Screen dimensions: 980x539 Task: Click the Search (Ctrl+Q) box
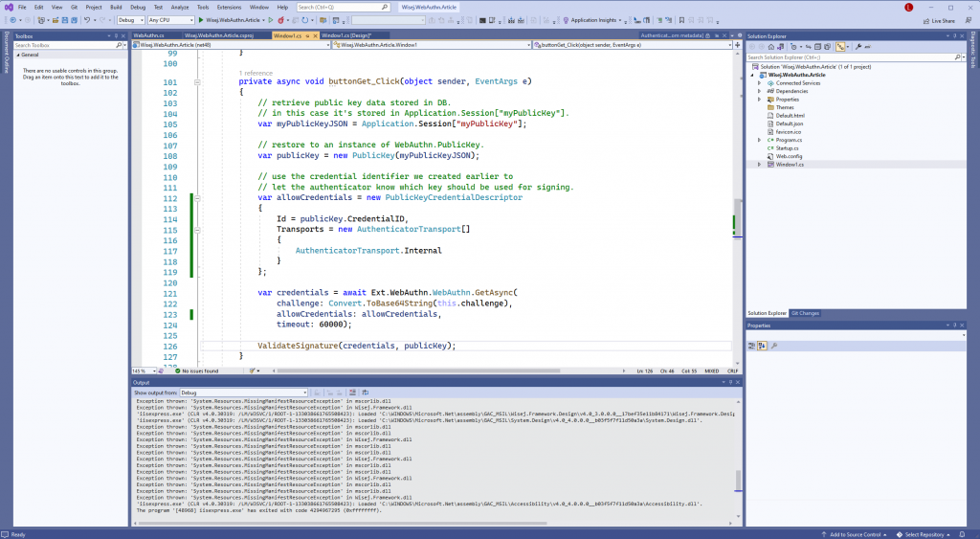343,7
